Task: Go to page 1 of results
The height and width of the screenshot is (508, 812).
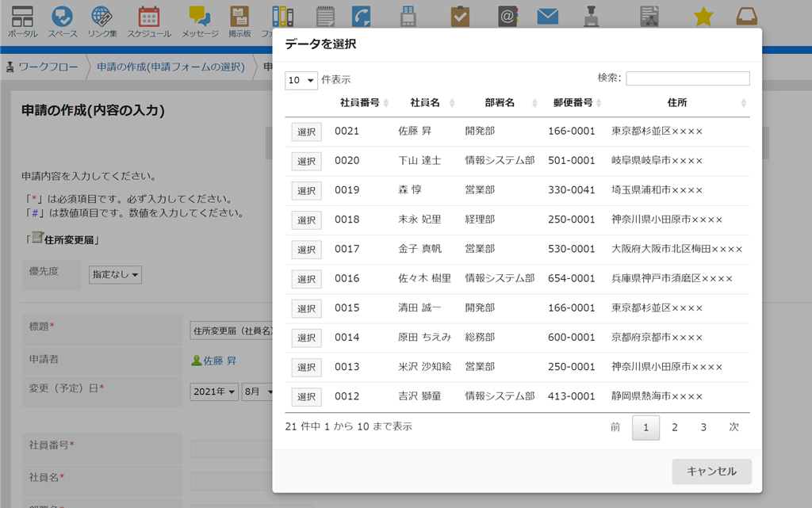Action: point(645,427)
